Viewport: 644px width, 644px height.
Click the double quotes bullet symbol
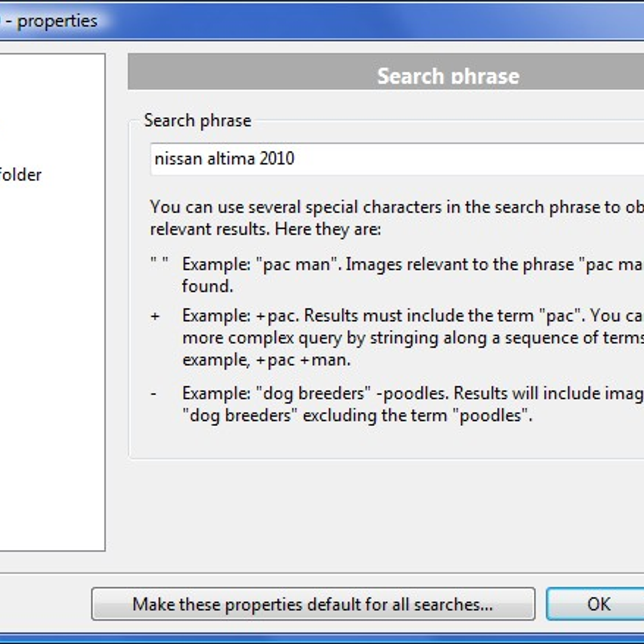(159, 260)
